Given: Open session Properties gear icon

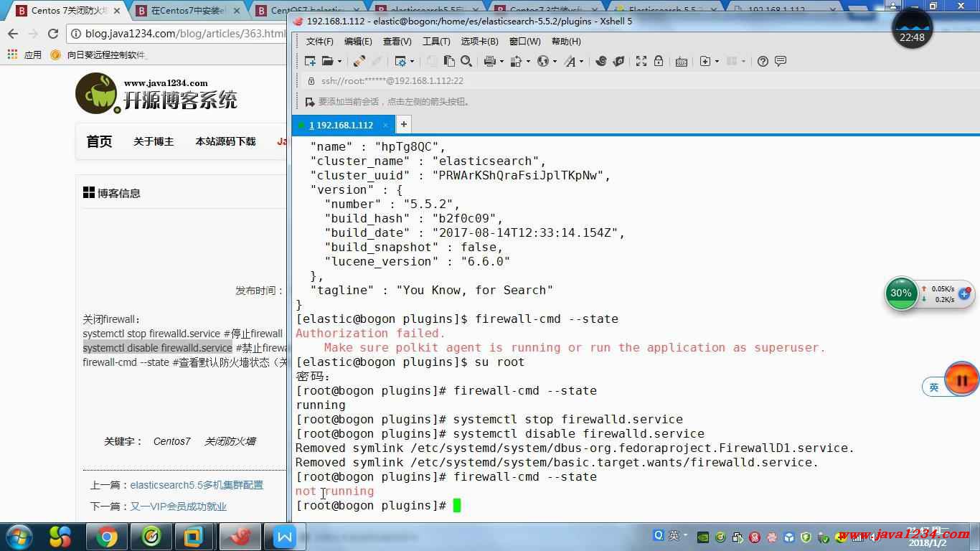Looking at the screenshot, I should click(400, 61).
